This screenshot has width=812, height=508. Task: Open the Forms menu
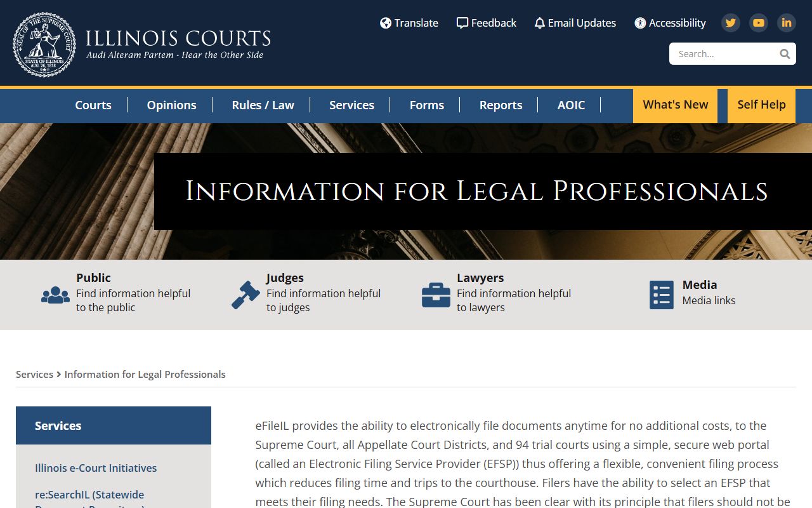427,105
